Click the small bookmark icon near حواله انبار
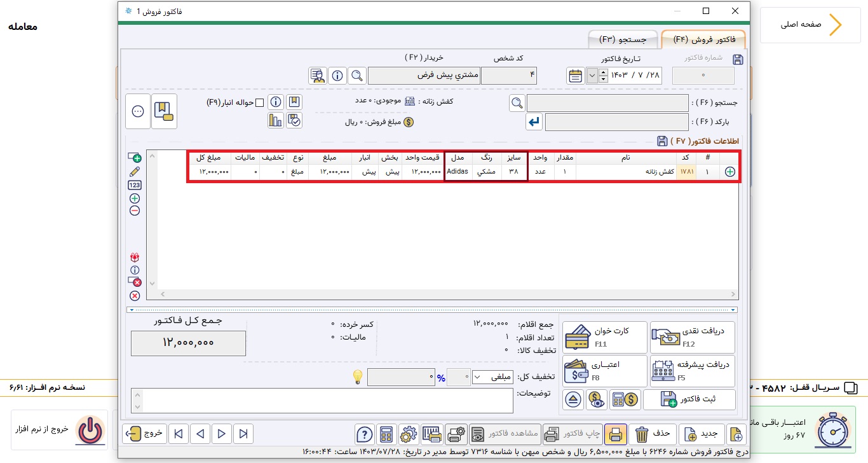The image size is (868, 463). point(294,102)
